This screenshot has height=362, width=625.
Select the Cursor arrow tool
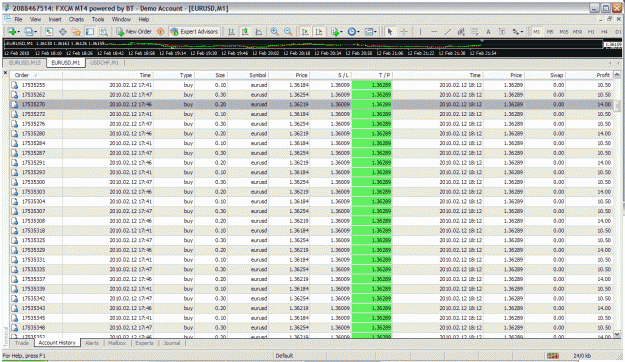tap(390, 31)
